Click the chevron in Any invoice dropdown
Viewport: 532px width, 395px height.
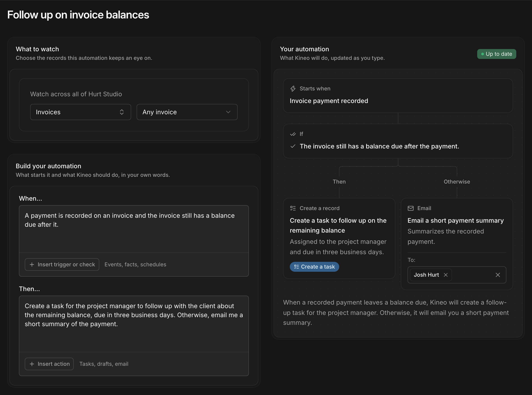228,112
